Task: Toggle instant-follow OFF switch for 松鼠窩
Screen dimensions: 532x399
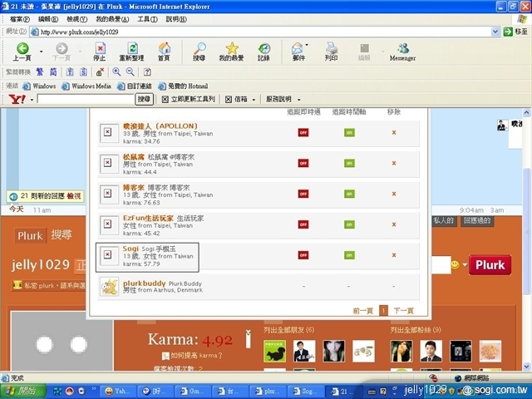Action: coord(303,163)
